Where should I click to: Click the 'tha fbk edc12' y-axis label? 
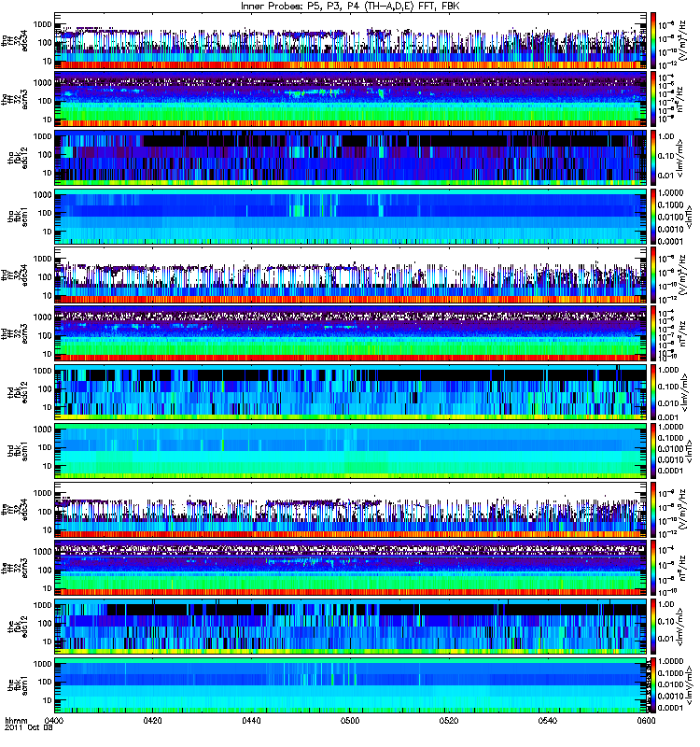click(x=18, y=158)
